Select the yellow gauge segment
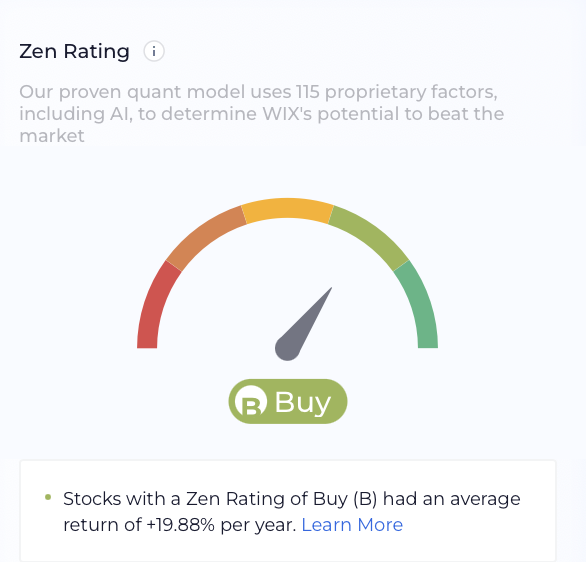 (287, 210)
